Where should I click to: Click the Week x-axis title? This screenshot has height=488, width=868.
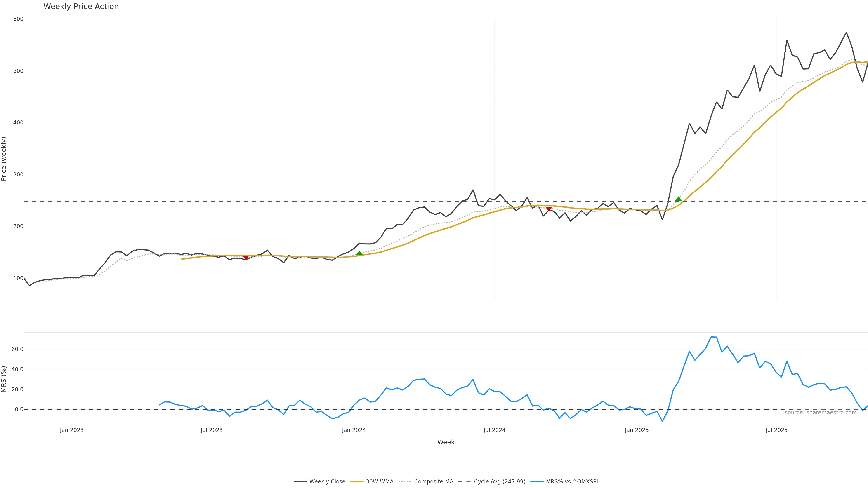446,442
